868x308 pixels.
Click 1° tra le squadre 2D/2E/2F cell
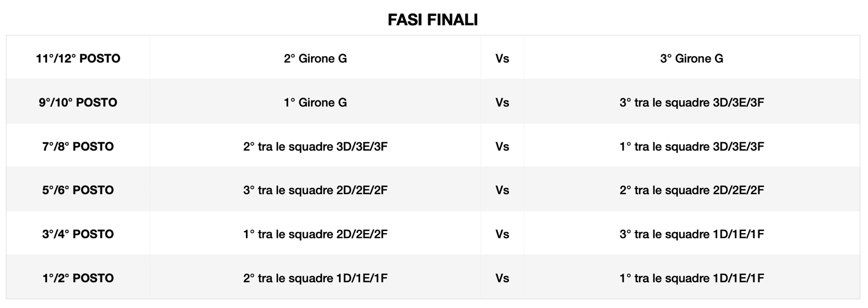click(x=315, y=234)
